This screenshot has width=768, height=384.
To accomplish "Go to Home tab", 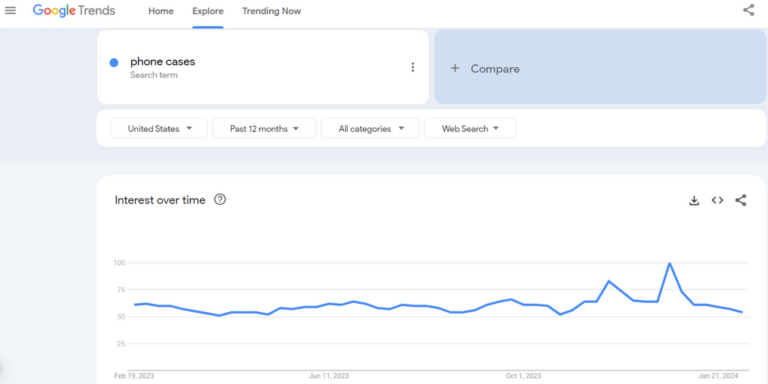I will [161, 11].
